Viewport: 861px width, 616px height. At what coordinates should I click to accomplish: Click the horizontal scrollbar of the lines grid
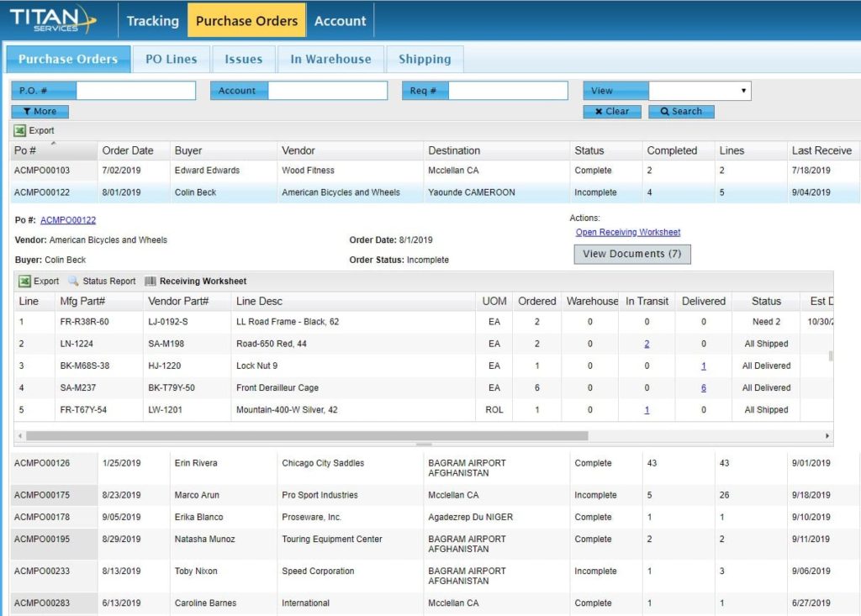[x=307, y=436]
